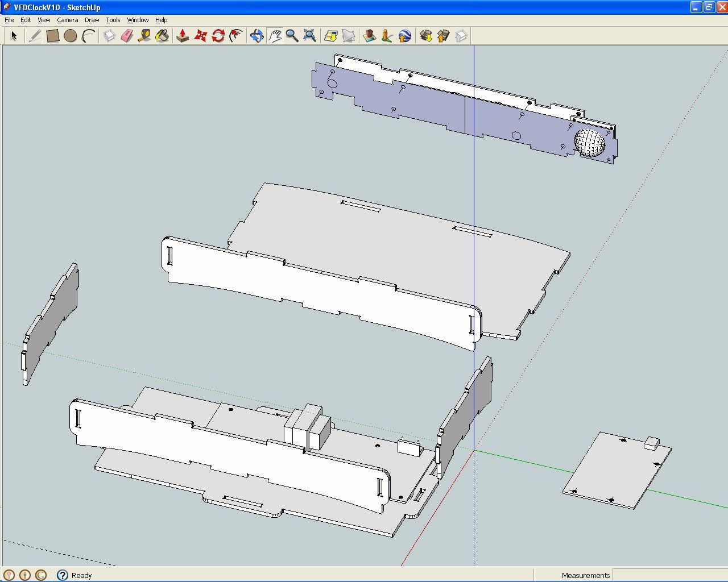The image size is (728, 582).
Task: Click the Make Component icon
Action: 109,36
